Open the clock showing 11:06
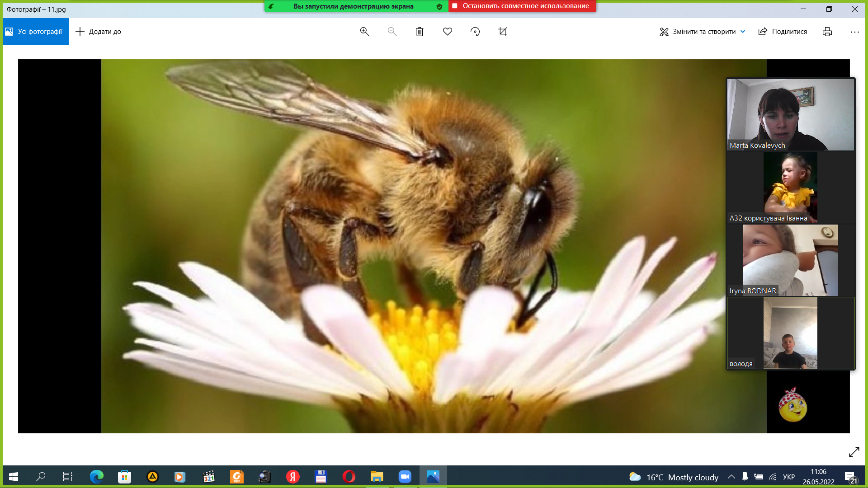Image resolution: width=868 pixels, height=488 pixels. [818, 477]
